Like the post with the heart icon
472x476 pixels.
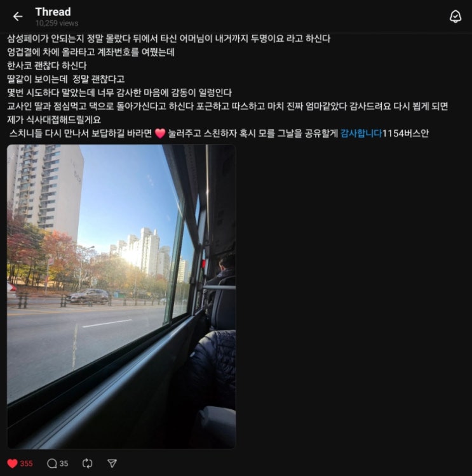coord(13,463)
